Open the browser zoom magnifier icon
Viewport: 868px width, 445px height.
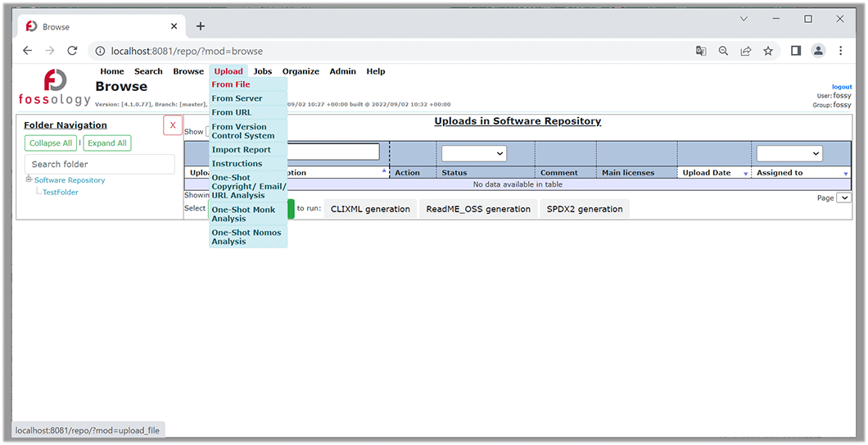[x=723, y=51]
